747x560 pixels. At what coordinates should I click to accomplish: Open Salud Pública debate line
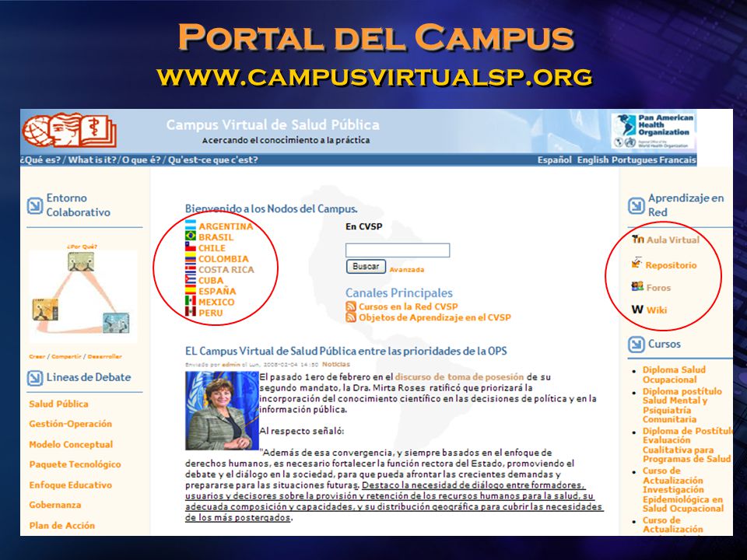tap(58, 404)
